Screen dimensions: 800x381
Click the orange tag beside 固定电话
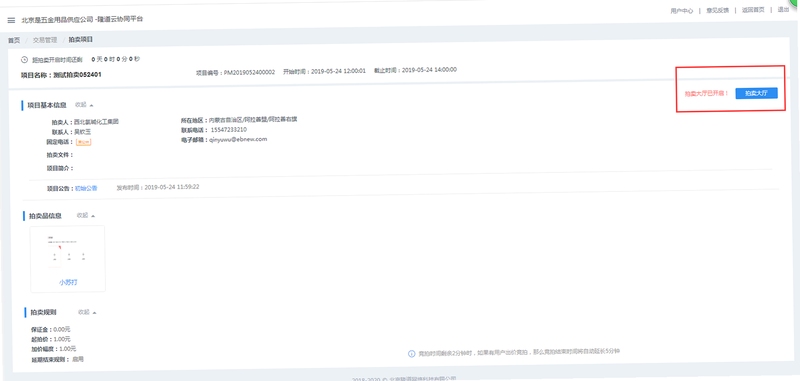83,142
